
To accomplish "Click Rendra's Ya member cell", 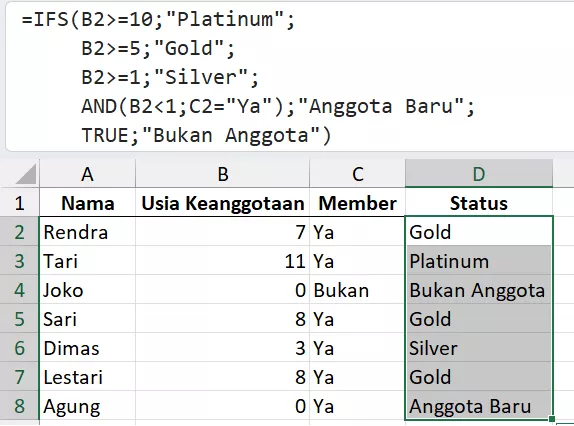I will tap(358, 232).
